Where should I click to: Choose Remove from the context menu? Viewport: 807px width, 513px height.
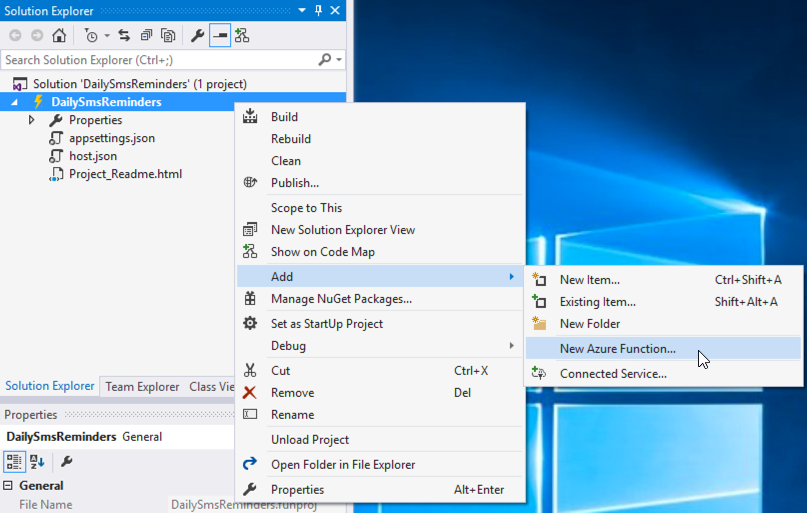click(x=381, y=393)
